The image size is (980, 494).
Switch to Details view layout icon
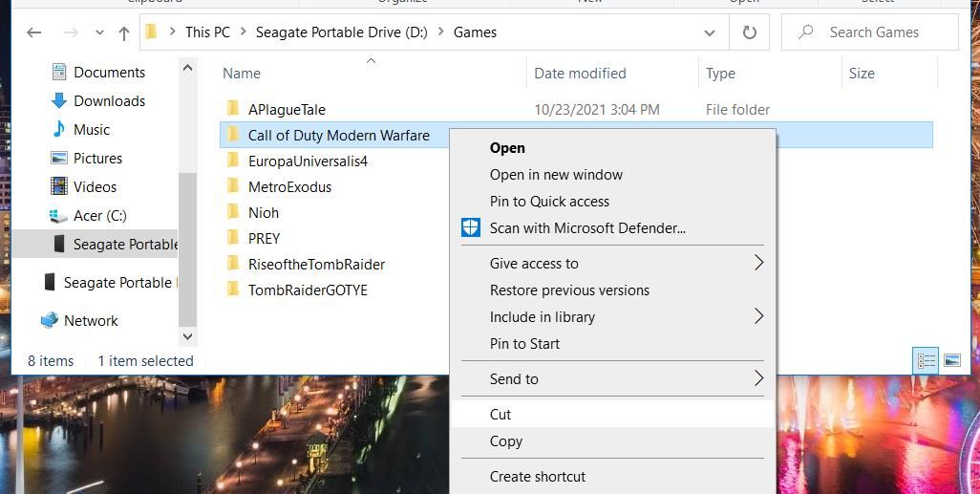[926, 361]
